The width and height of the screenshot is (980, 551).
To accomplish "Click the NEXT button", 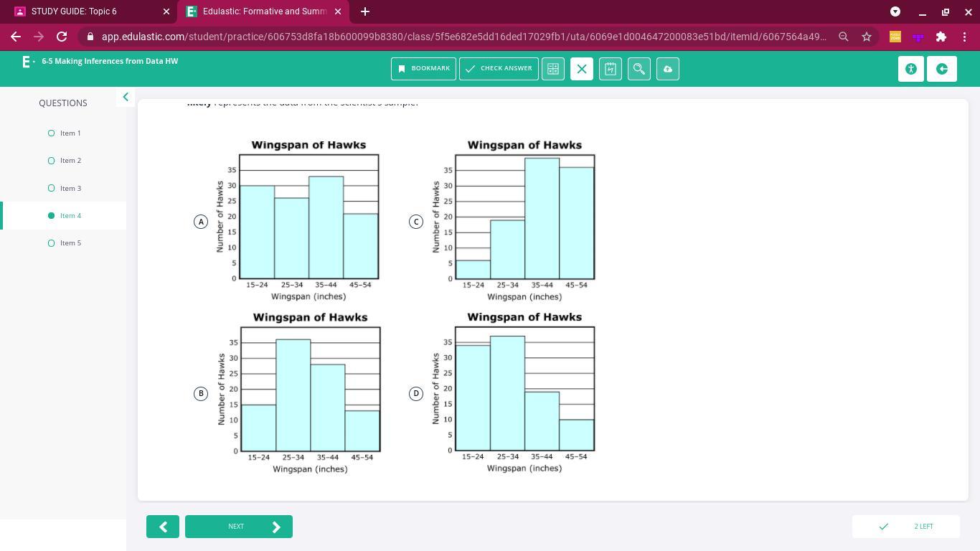I will [239, 527].
